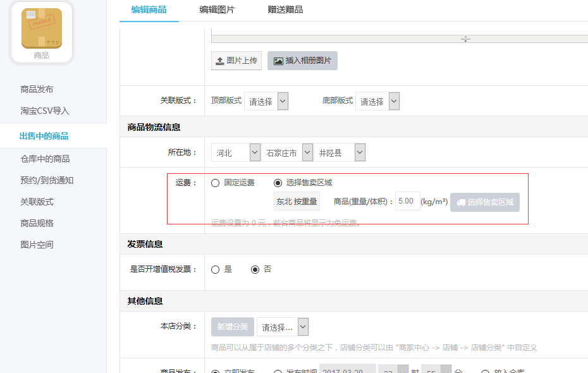Switch to 编辑商品 tab
The height and width of the screenshot is (373, 588).
click(x=149, y=9)
